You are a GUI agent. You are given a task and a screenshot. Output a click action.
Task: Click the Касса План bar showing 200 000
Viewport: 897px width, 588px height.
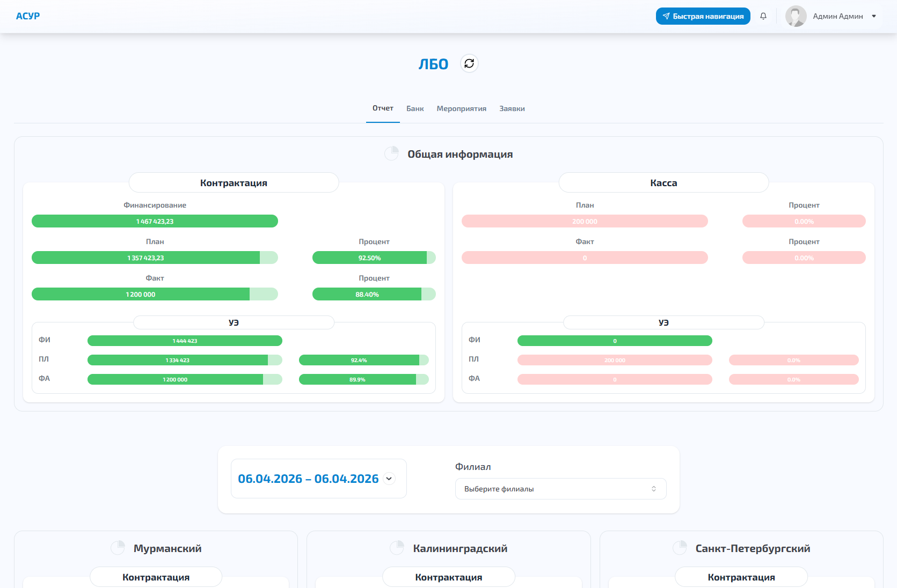pos(585,221)
